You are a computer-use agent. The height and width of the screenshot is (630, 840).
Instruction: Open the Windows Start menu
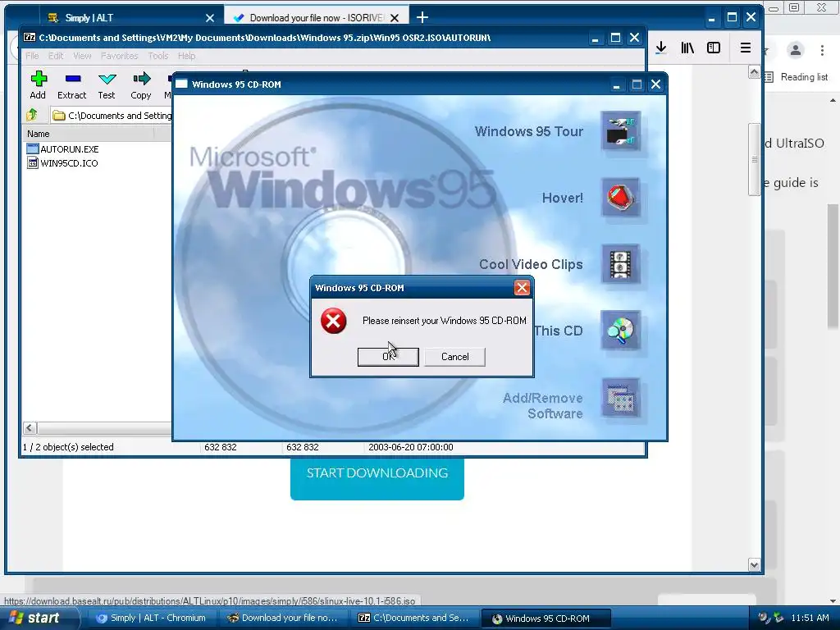[x=38, y=618]
